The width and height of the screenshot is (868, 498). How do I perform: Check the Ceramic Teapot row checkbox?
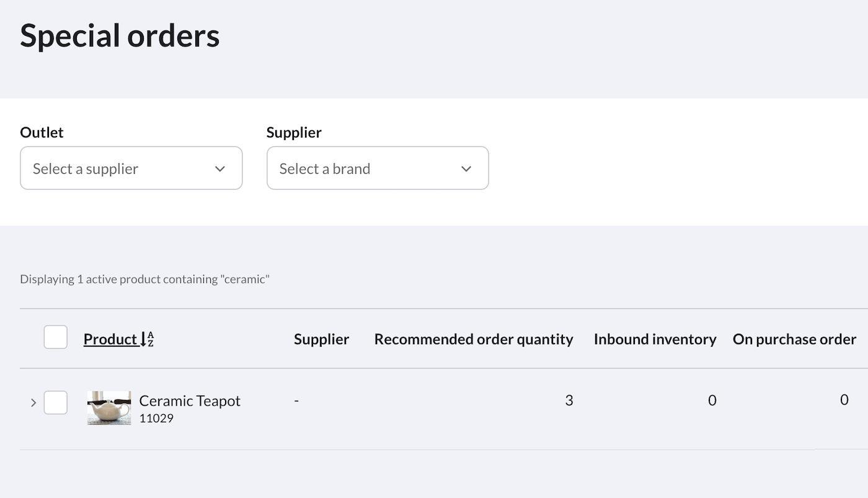(x=56, y=402)
